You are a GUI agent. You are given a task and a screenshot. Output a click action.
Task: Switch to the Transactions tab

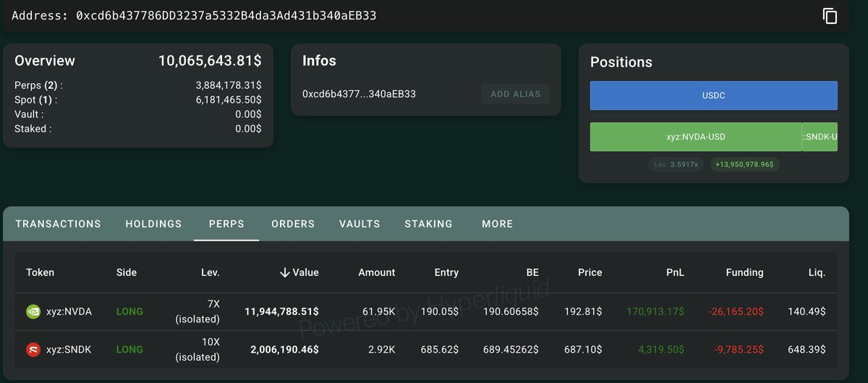click(x=58, y=224)
